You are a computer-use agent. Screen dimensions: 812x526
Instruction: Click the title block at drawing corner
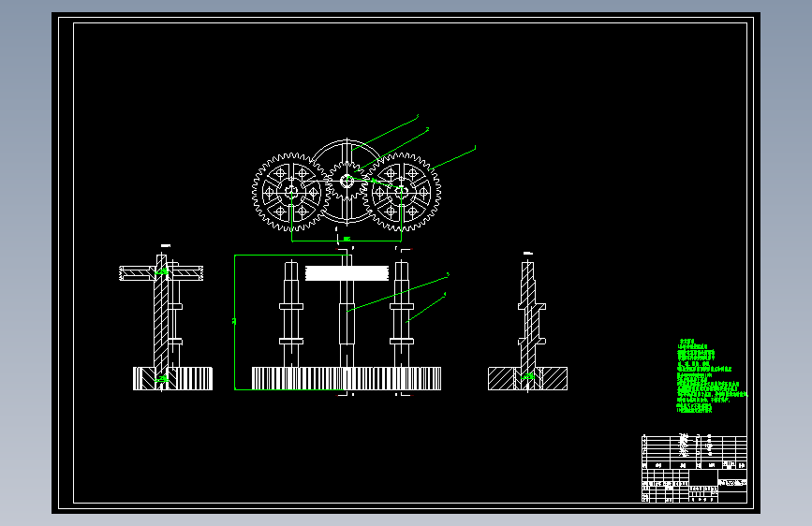coord(694,486)
